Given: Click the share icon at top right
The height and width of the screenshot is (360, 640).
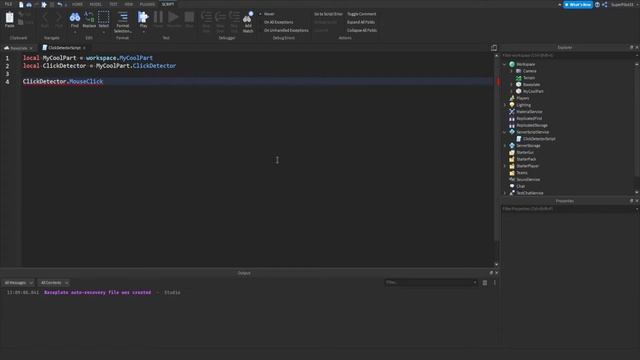Looking at the screenshot, I should pos(604,4).
